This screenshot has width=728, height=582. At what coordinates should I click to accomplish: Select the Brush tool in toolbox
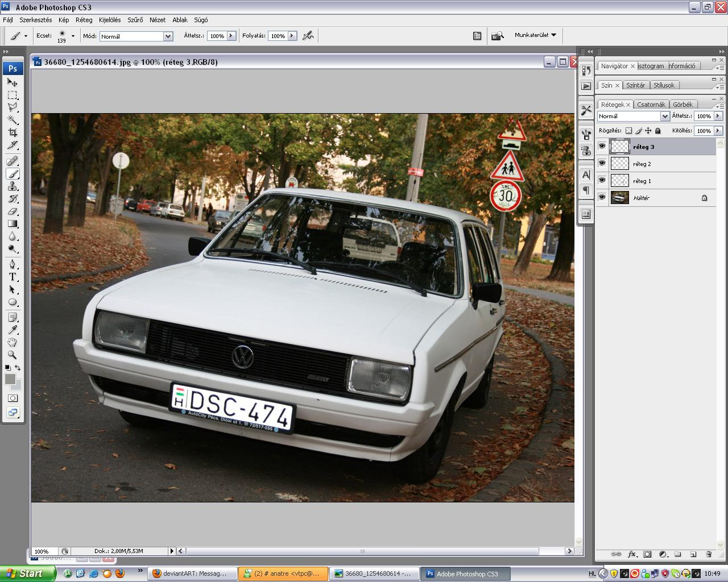click(x=13, y=174)
